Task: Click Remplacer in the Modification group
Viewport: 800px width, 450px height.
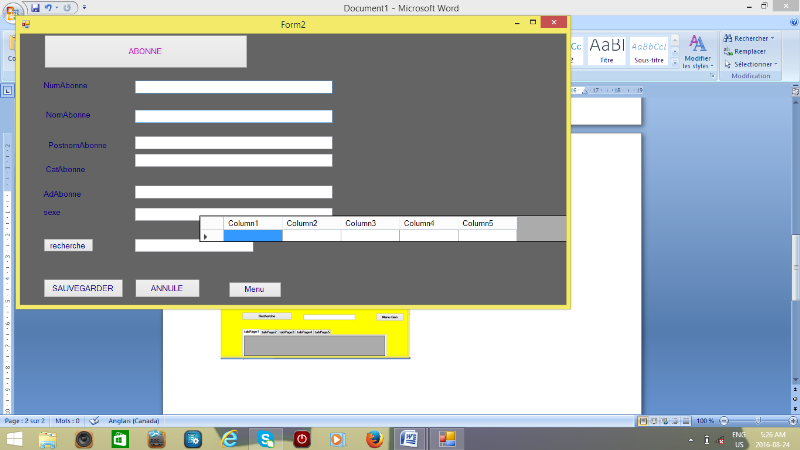Action: coord(745,51)
